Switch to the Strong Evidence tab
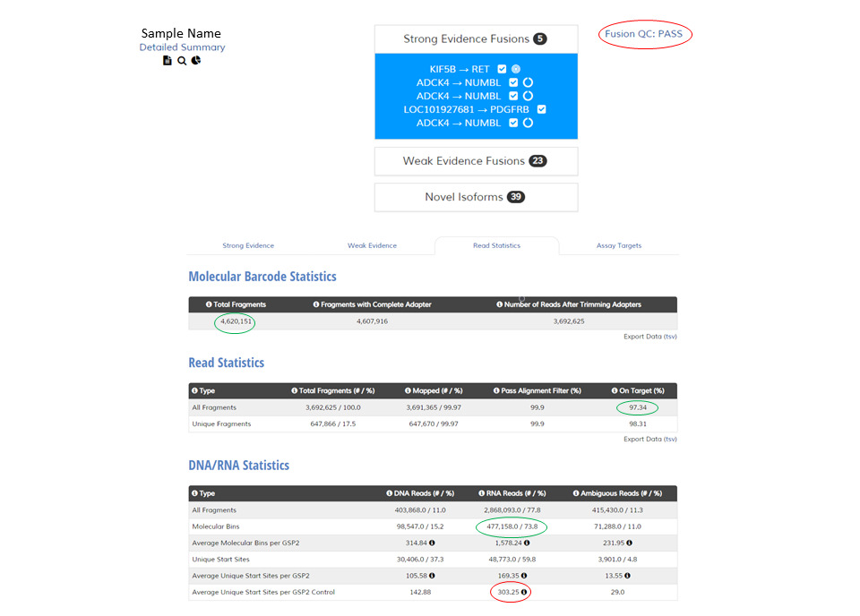 pos(248,245)
